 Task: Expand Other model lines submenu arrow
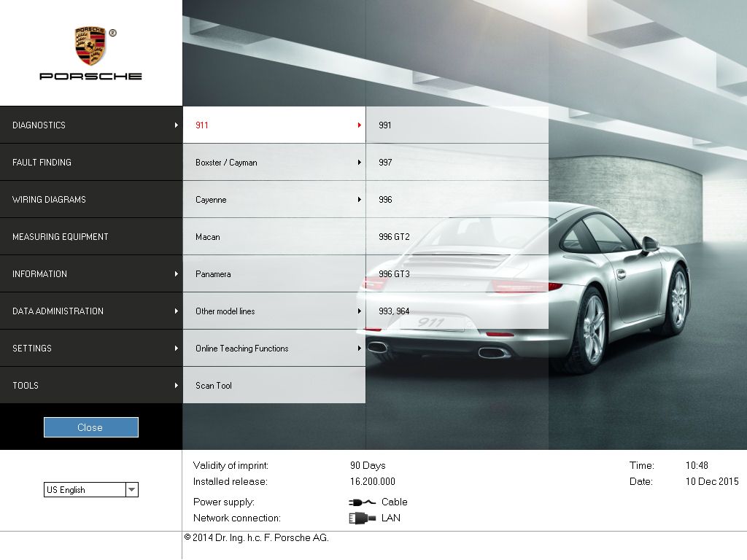coord(359,311)
